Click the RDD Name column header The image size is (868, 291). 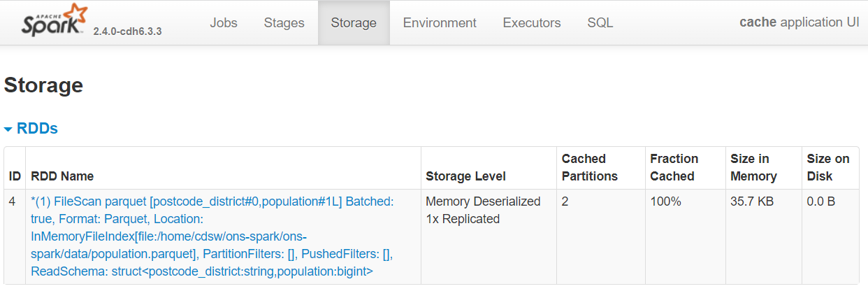[x=62, y=176]
